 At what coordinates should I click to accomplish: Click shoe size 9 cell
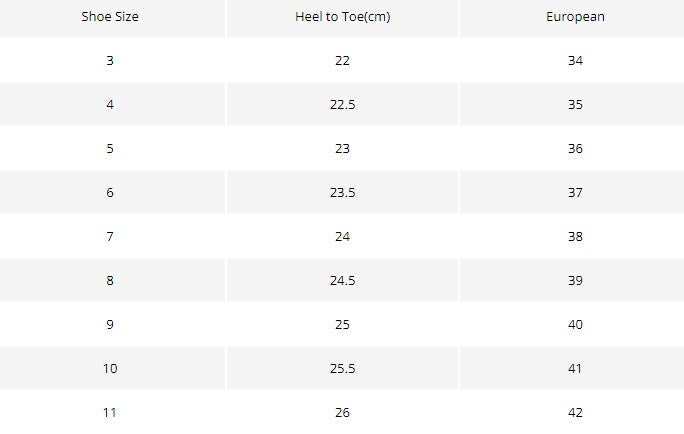point(110,324)
